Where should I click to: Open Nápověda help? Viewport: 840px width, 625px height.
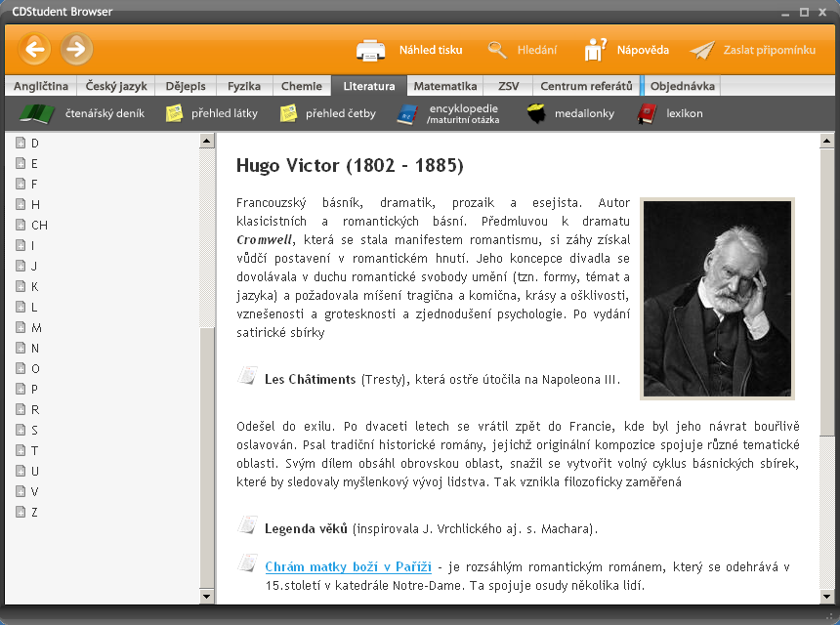coord(643,50)
